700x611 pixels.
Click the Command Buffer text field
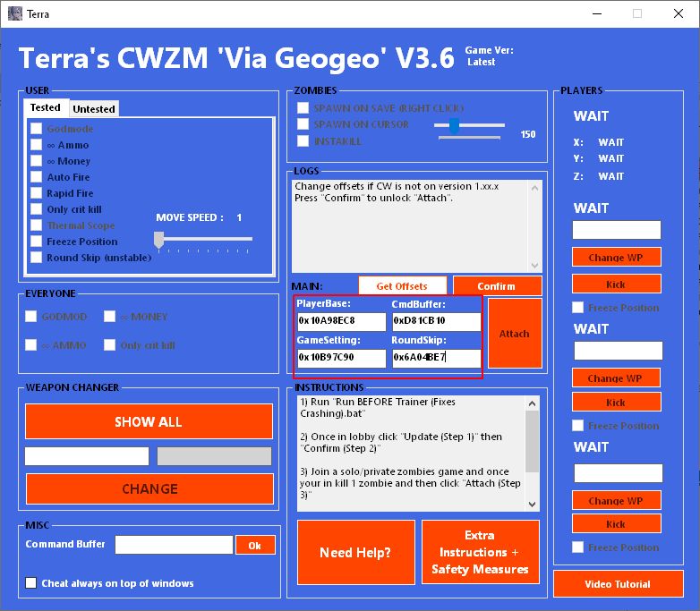coord(174,545)
